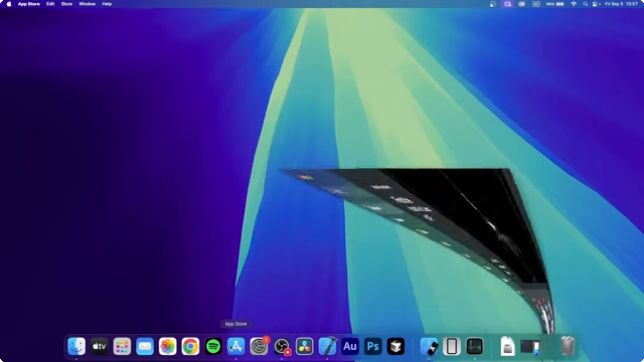Open the Trash at the end of the Dock
This screenshot has height=362, width=644.
click(x=567, y=346)
